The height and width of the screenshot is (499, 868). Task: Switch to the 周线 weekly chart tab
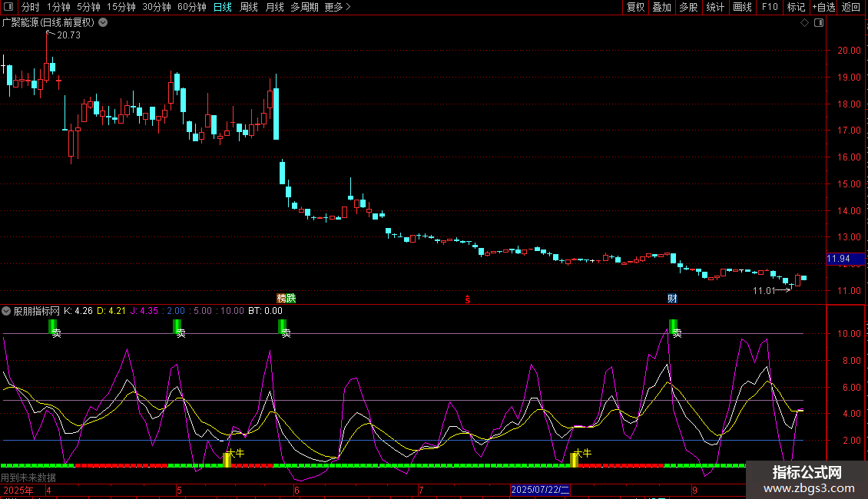249,8
